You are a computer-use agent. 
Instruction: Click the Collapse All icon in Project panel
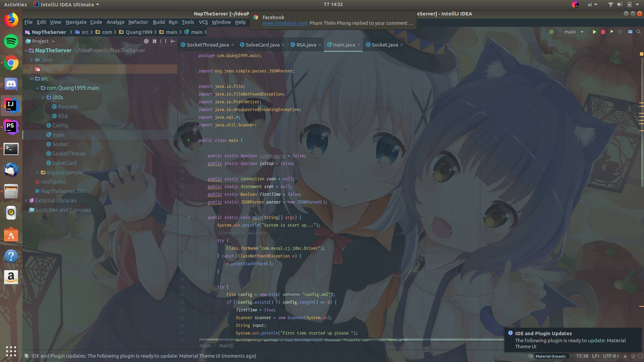tap(155, 41)
